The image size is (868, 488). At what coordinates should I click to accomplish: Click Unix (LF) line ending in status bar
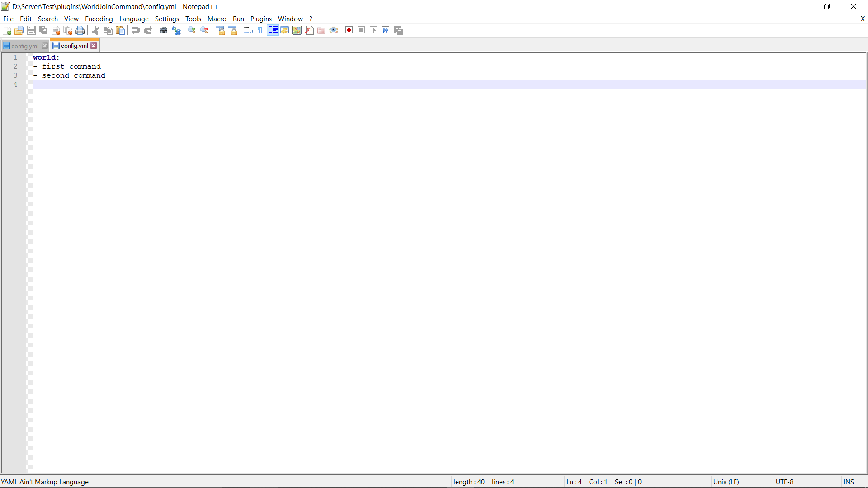click(726, 482)
